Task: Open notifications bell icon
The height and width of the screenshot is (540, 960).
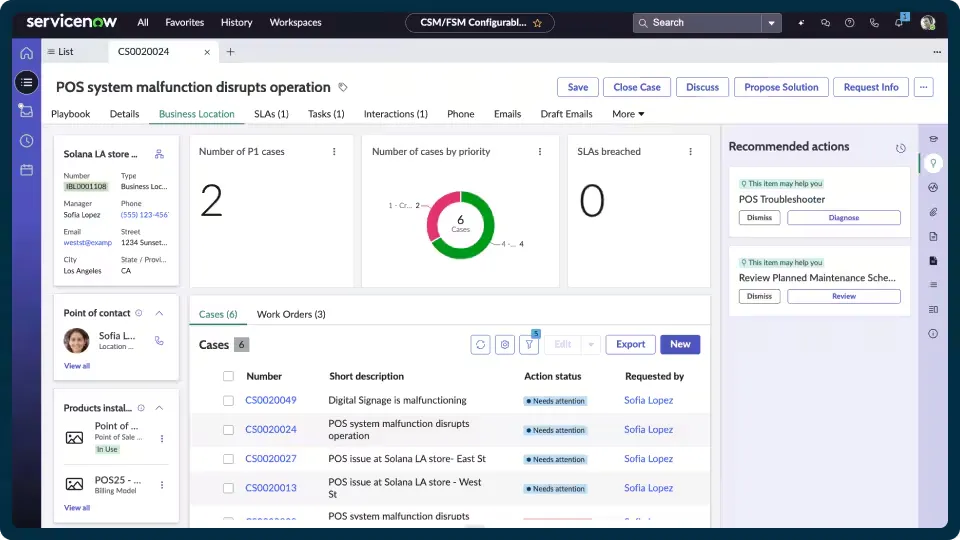Action: tap(899, 23)
